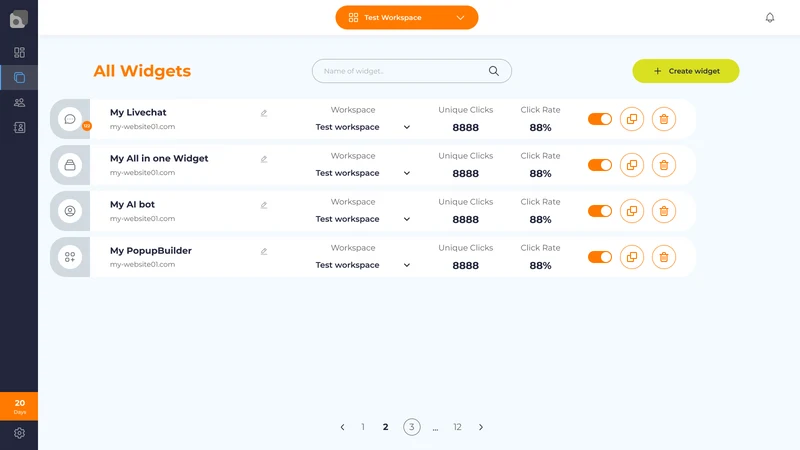Open the team members sidebar icon
800x450 pixels.
[x=19, y=103]
